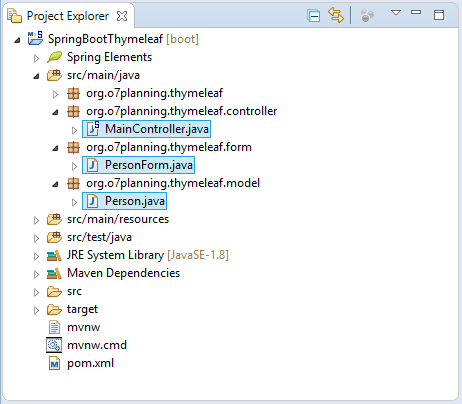The image size is (462, 404).
Task: Click the org.o7planning.thymeleaf package icon
Action: click(x=73, y=93)
